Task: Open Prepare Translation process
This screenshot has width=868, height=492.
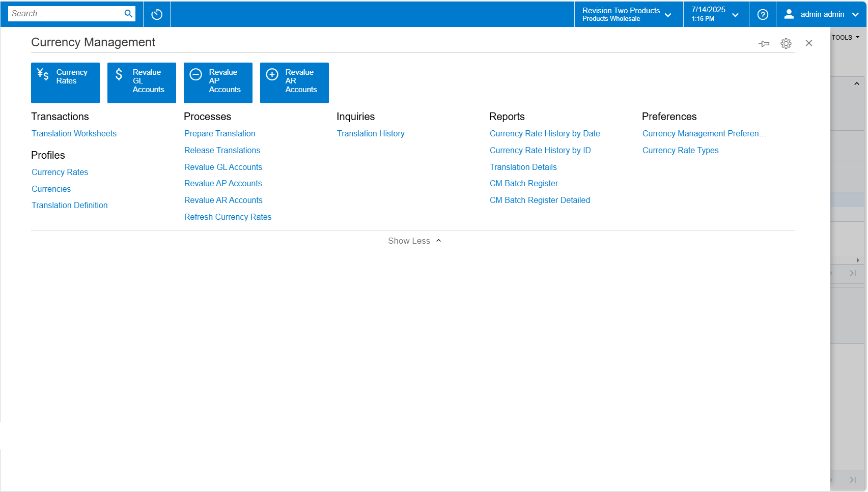Action: click(220, 133)
